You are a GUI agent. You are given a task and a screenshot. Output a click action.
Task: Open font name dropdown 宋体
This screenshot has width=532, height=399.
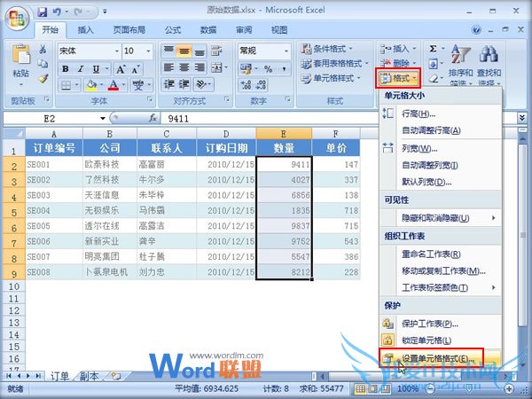pyautogui.click(x=117, y=51)
